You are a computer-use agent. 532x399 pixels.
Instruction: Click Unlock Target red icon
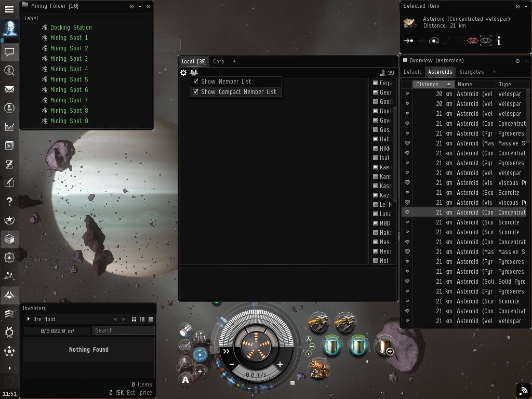coord(472,41)
